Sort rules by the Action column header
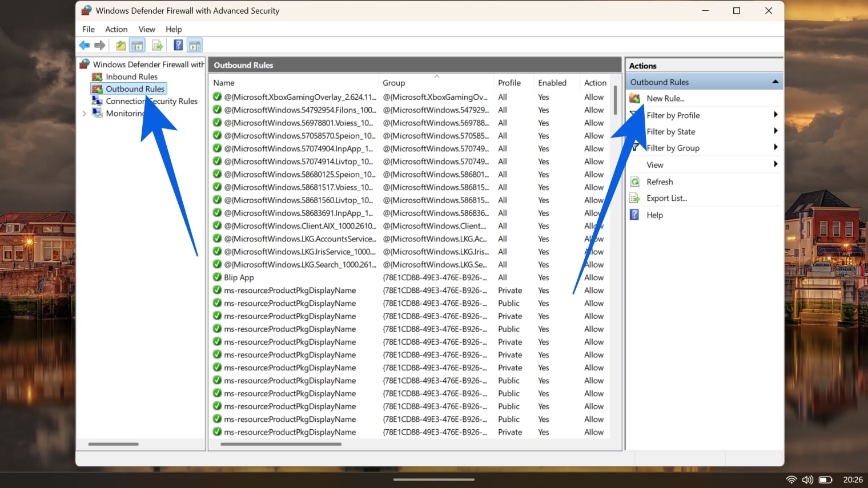 pos(594,83)
